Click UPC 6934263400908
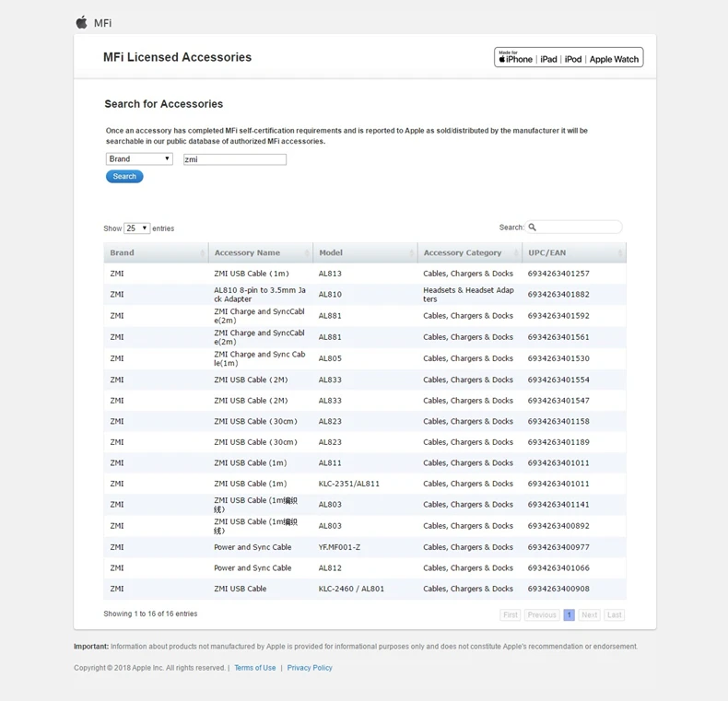 click(x=558, y=589)
